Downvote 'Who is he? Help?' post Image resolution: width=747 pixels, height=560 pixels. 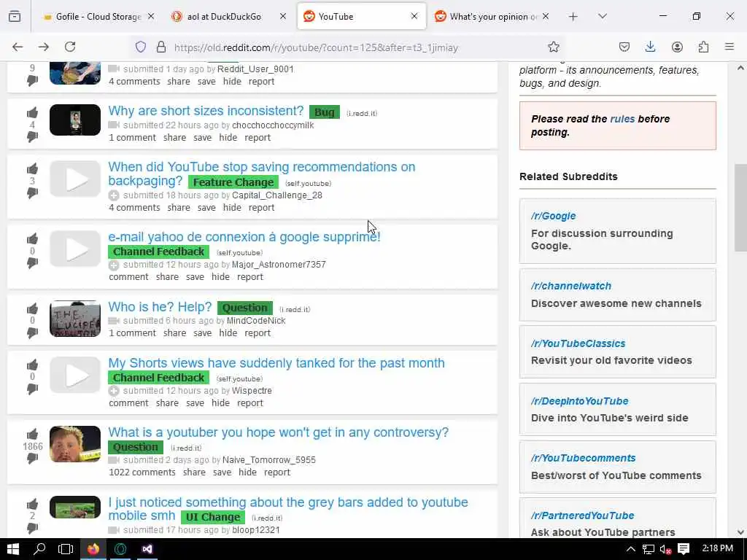click(32, 332)
